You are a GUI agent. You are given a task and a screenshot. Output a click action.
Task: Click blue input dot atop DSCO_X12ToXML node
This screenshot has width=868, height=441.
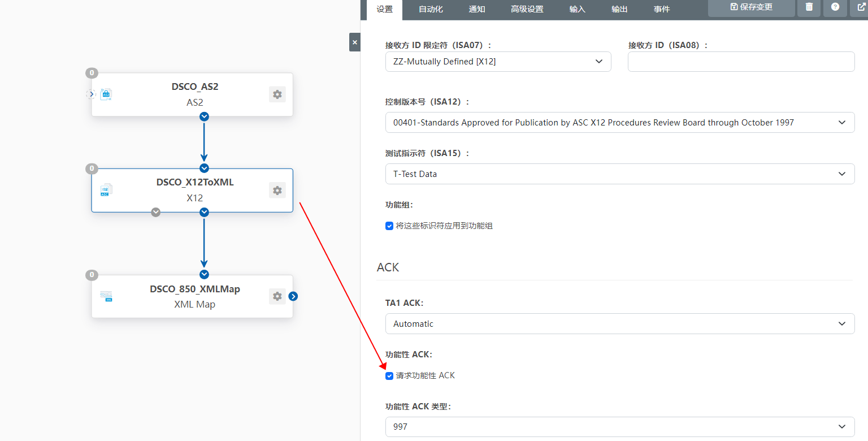[205, 168]
